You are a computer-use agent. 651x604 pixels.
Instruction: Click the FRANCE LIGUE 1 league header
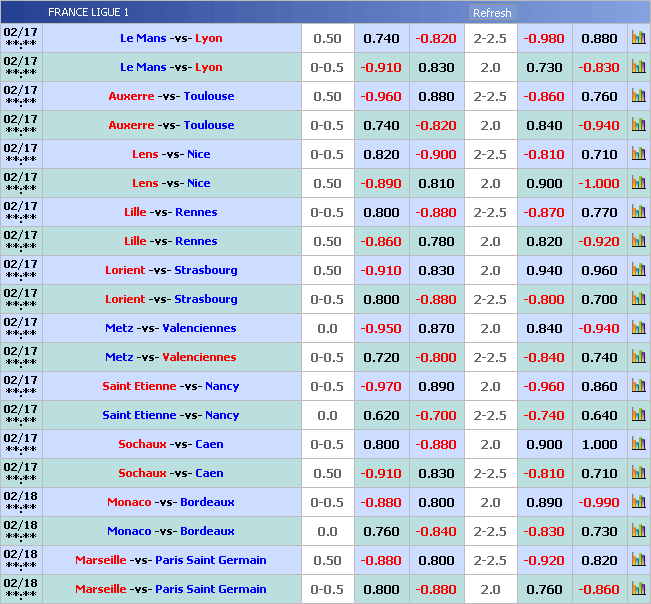[x=88, y=13]
